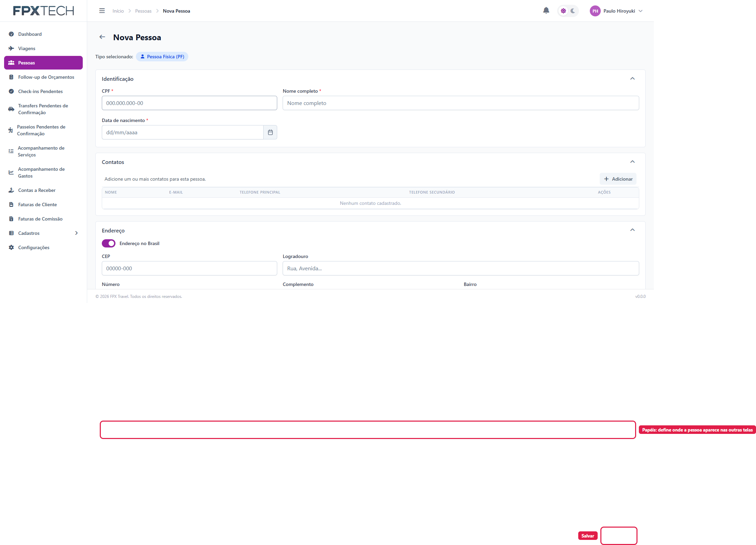The height and width of the screenshot is (545, 756).
Task: Open Check-ins Pendentes menu item
Action: click(x=43, y=91)
